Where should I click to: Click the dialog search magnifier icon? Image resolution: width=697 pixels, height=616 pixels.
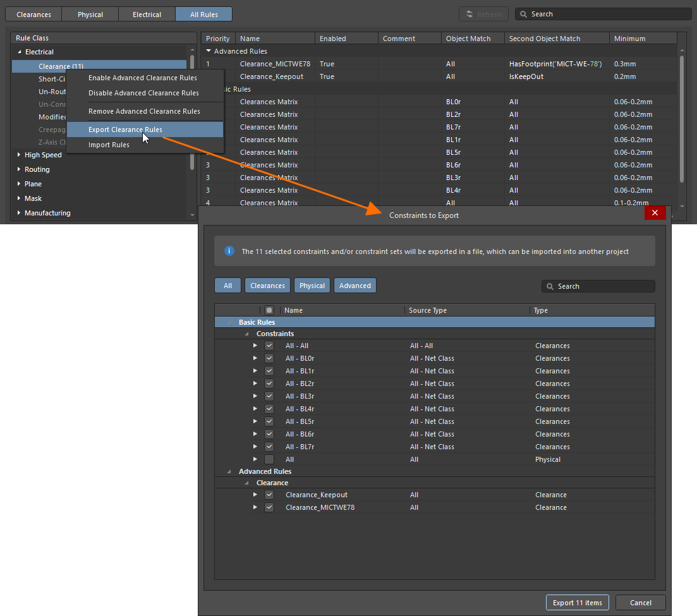550,286
